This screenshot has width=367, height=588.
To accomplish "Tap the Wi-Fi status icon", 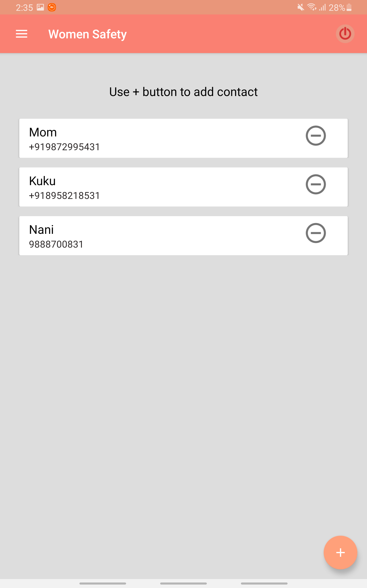I will (x=312, y=7).
